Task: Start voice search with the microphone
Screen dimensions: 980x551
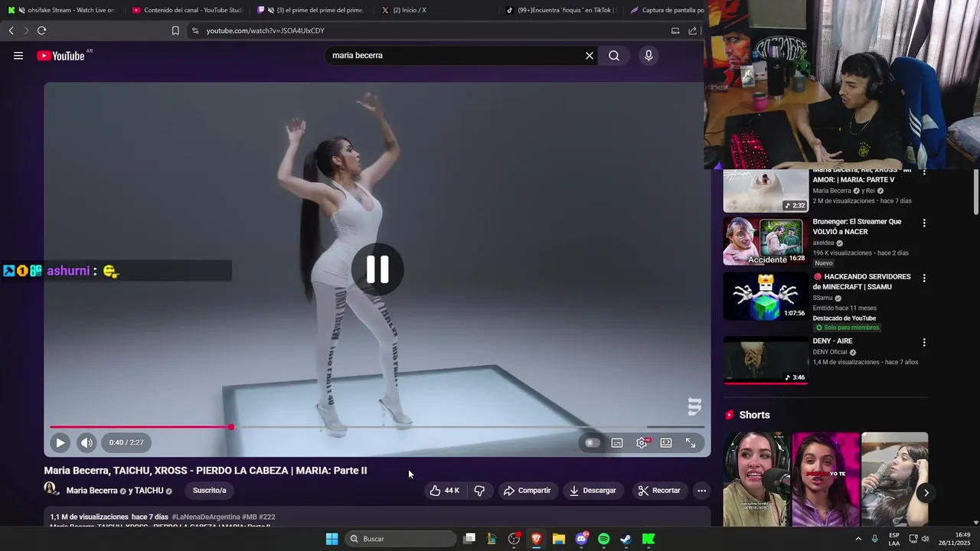Action: (648, 55)
